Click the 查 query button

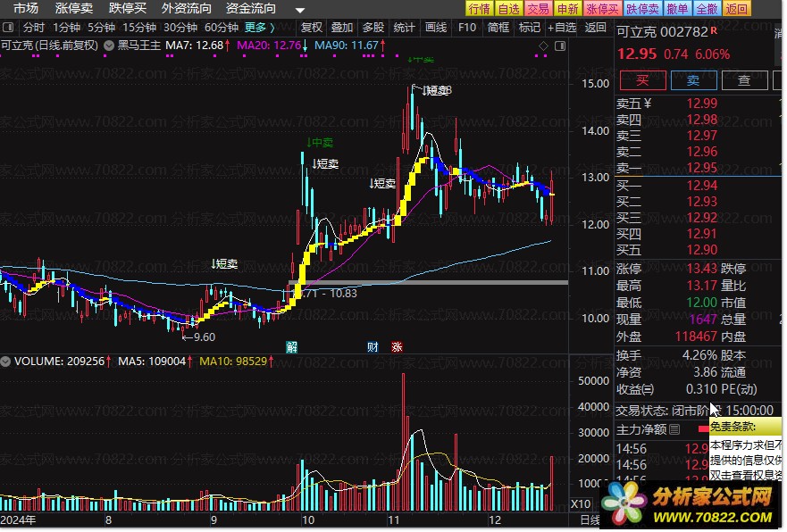[744, 80]
